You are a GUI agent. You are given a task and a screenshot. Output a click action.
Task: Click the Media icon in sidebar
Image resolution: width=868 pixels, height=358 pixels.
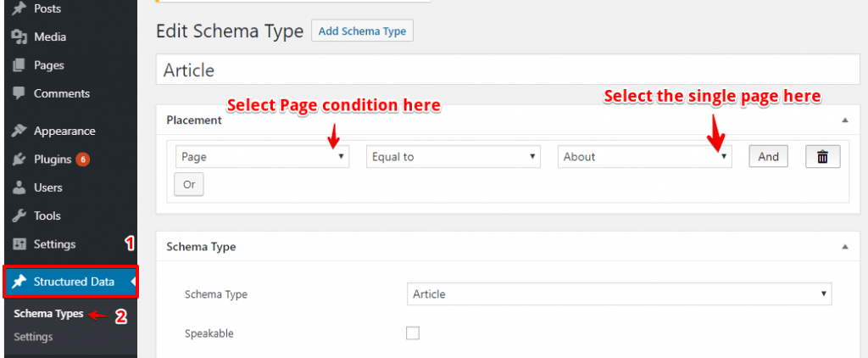(x=19, y=37)
